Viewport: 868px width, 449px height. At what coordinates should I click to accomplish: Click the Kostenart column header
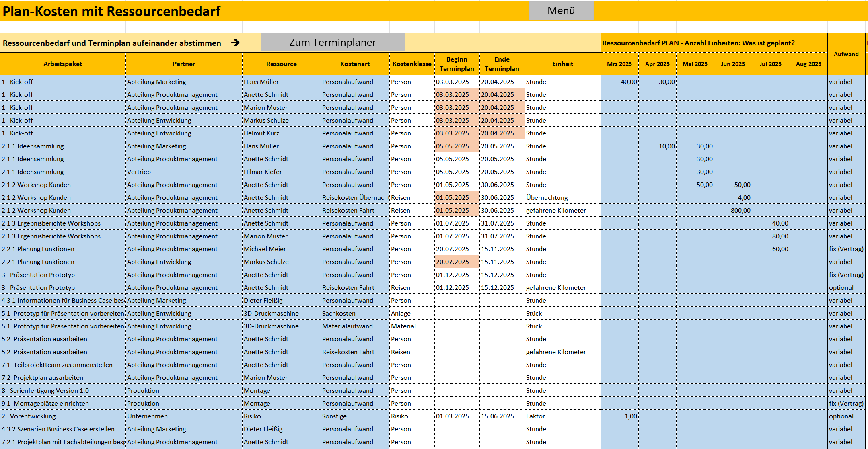pyautogui.click(x=354, y=64)
